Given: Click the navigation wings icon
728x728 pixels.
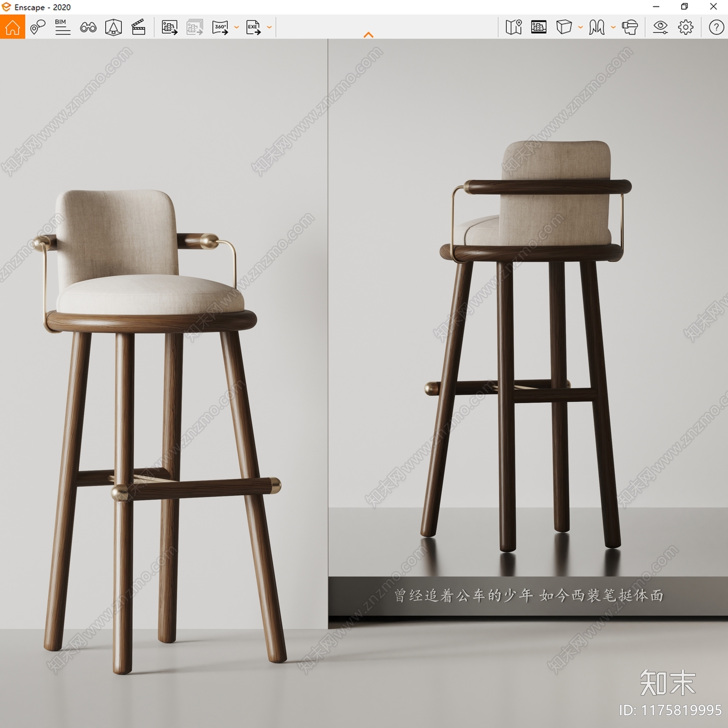Looking at the screenshot, I should pos(597,27).
